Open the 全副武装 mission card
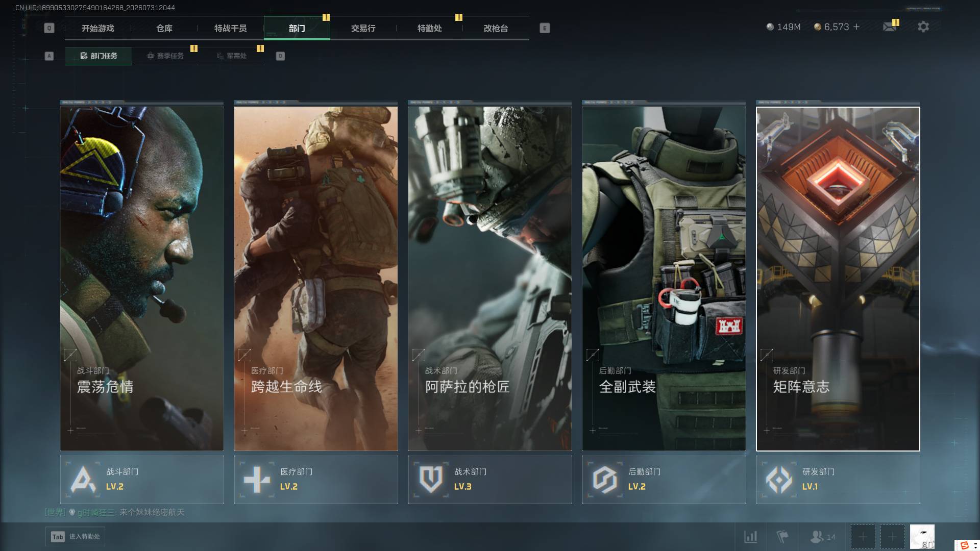 tap(664, 279)
